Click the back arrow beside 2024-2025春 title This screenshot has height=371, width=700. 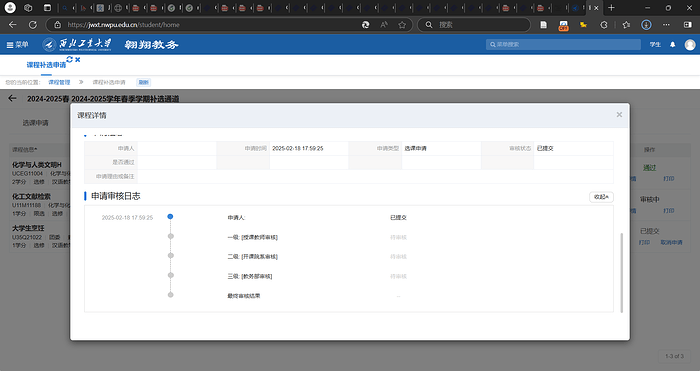coord(12,98)
